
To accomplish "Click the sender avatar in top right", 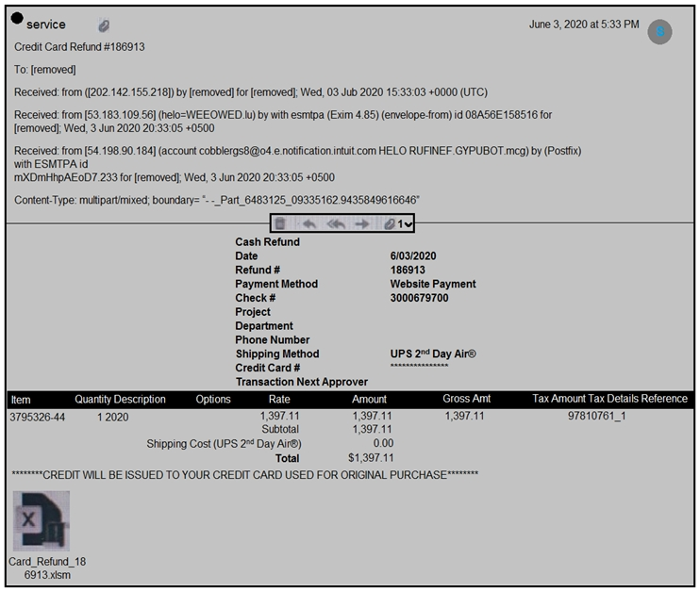I will [x=659, y=31].
